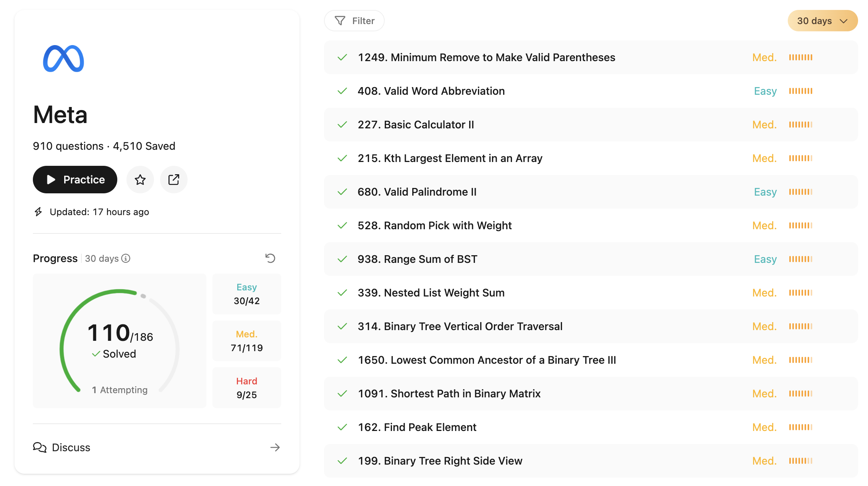Click the lightning bolt update icon
The image size is (868, 486).
[38, 212]
